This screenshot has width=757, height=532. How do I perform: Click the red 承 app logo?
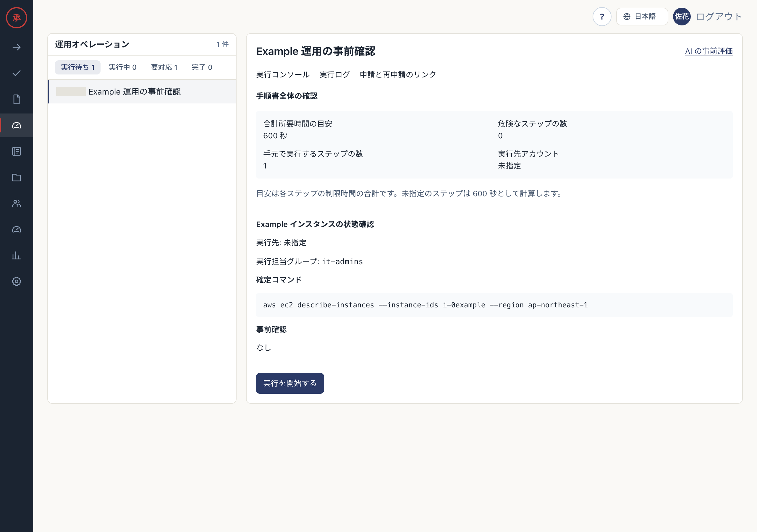pyautogui.click(x=17, y=18)
